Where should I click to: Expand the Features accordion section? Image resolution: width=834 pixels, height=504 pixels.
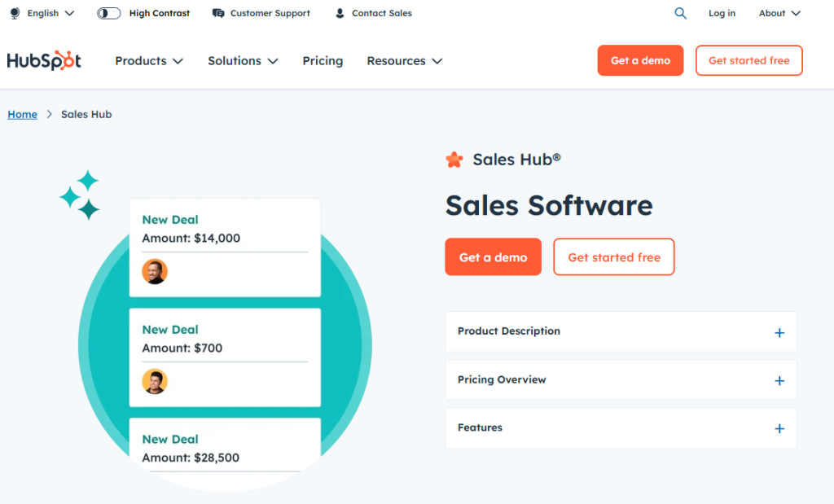621,428
